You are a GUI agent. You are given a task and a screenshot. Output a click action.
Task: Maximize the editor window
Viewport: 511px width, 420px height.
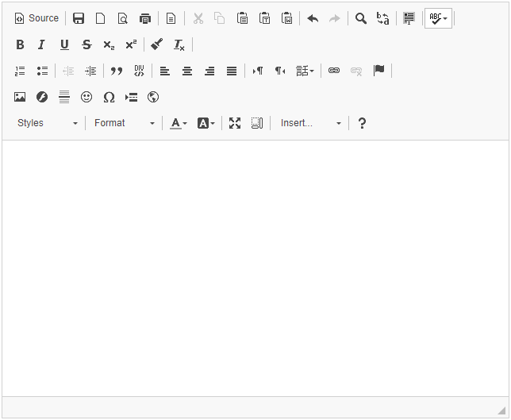click(x=235, y=123)
